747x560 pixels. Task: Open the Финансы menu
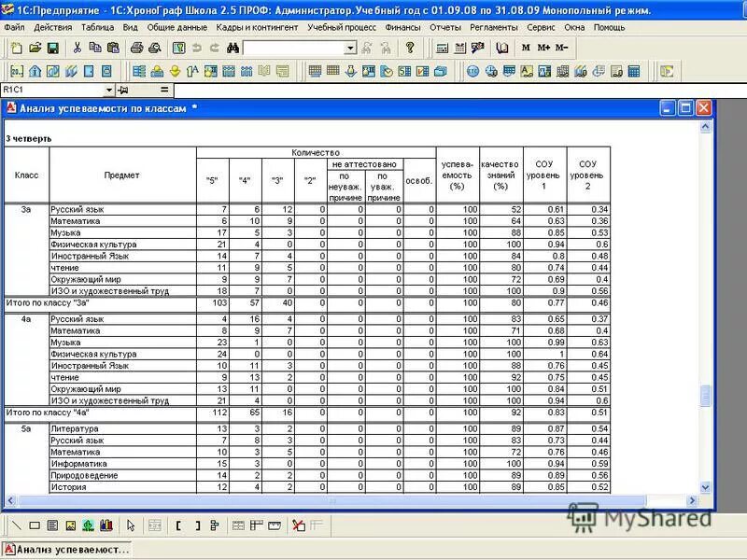402,28
